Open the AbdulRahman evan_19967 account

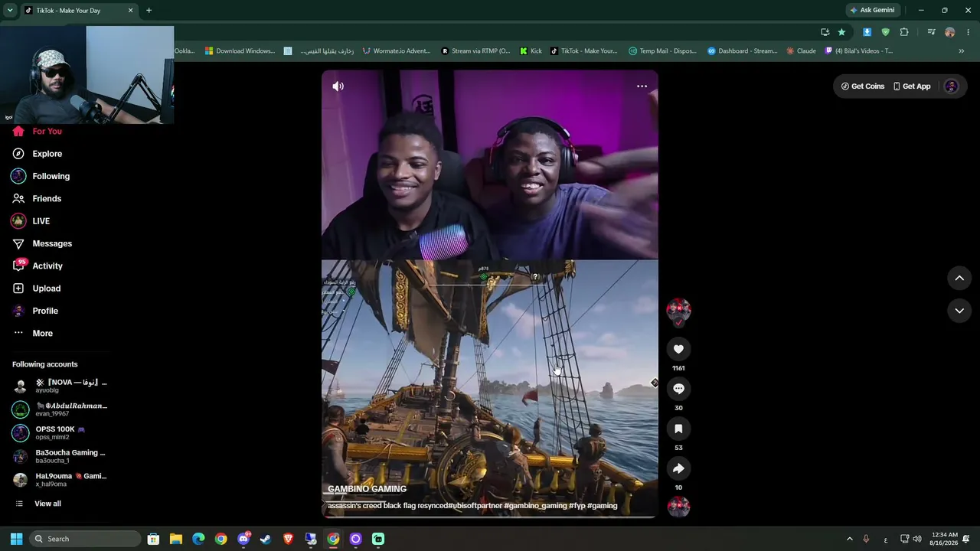click(x=60, y=409)
